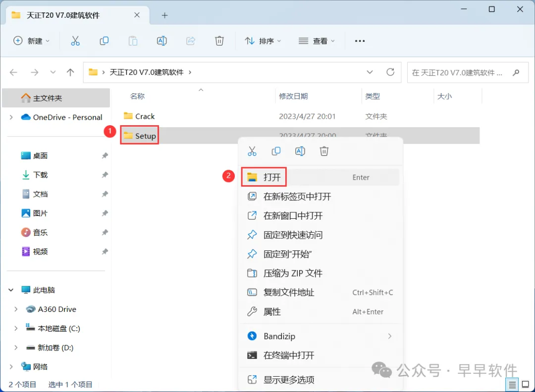Viewport: 535px width, 392px height.
Task: Open the recent locations dropdown arrow
Action: pyautogui.click(x=53, y=72)
